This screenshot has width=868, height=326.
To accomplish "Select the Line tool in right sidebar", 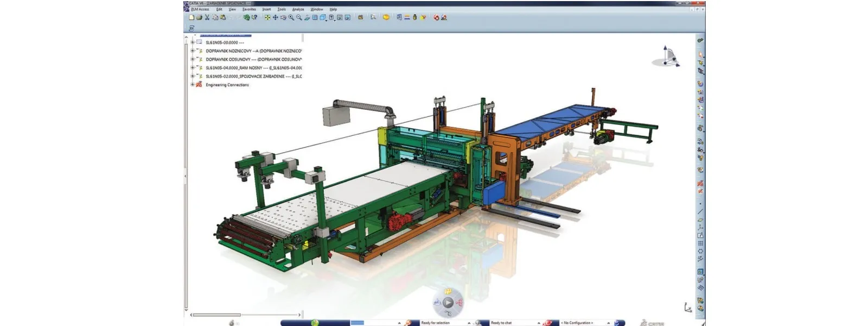I will pos(700,211).
